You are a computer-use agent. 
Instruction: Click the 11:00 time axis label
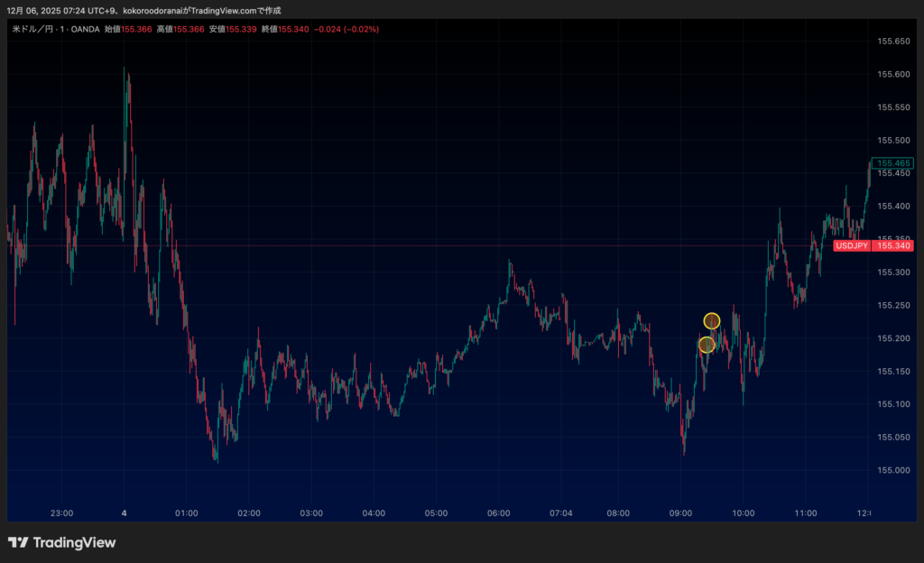806,513
